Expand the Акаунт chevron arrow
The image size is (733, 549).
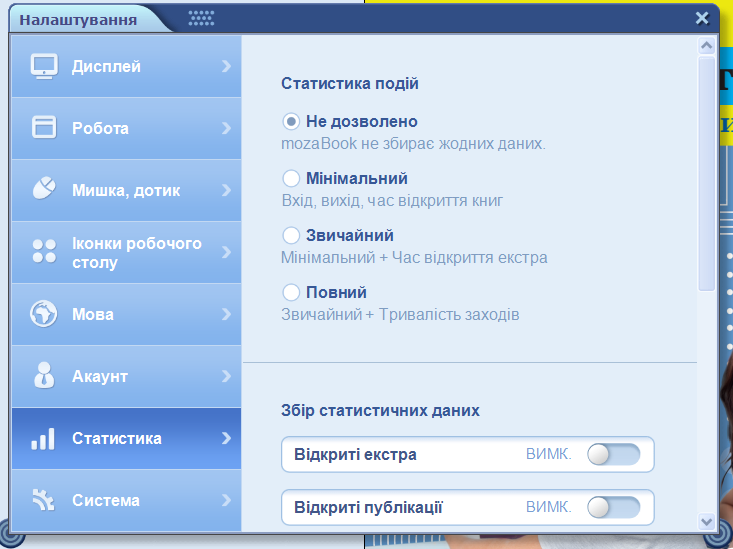coord(226,376)
